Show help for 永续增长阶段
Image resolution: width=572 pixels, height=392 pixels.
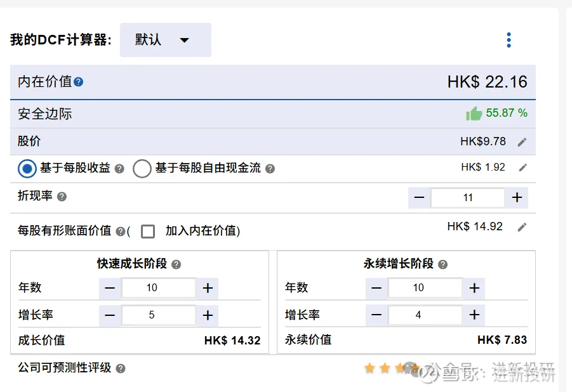click(x=443, y=265)
